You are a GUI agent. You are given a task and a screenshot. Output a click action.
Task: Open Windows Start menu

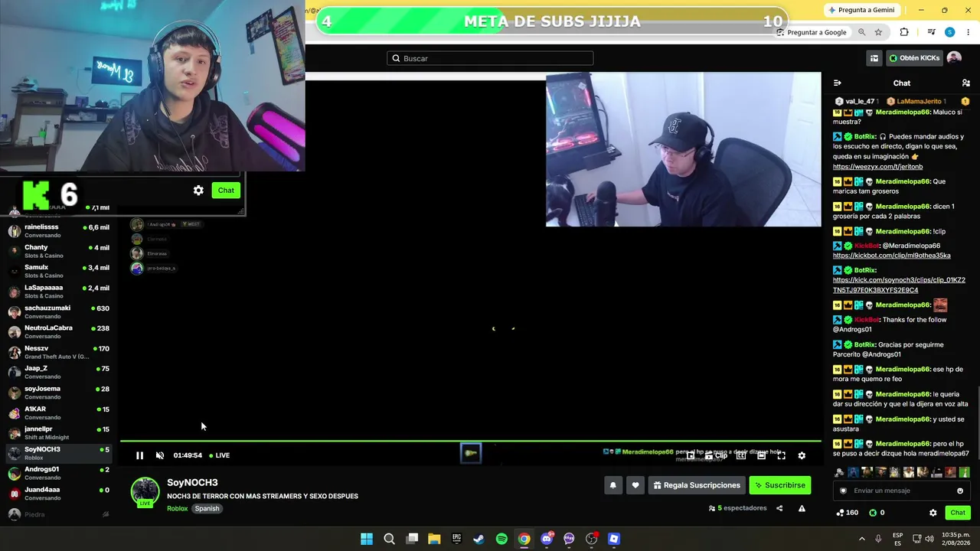pos(367,539)
